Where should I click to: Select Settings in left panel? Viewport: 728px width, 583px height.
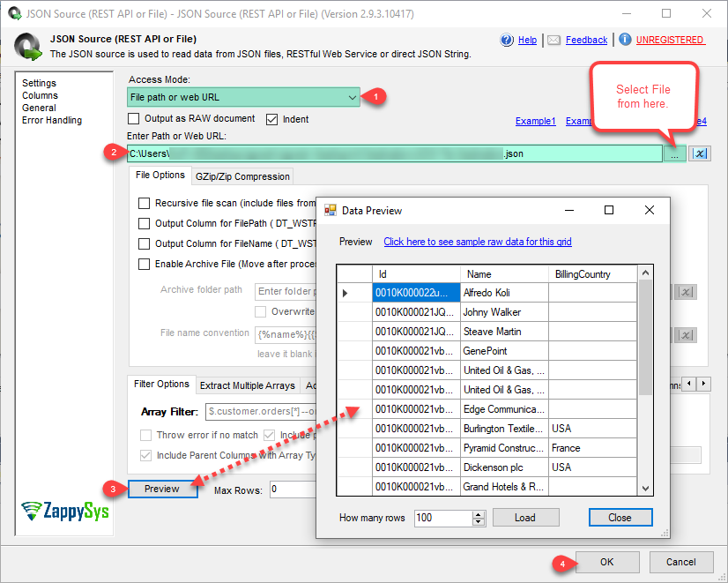tap(39, 83)
